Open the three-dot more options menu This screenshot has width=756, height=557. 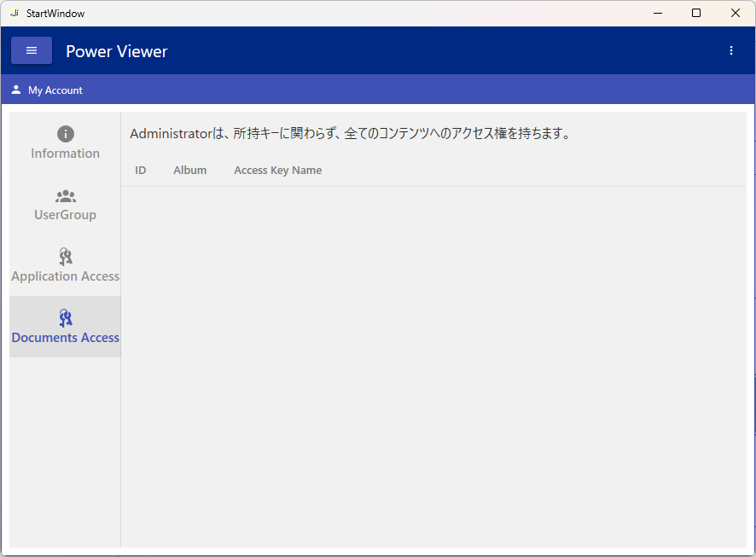[x=730, y=51]
